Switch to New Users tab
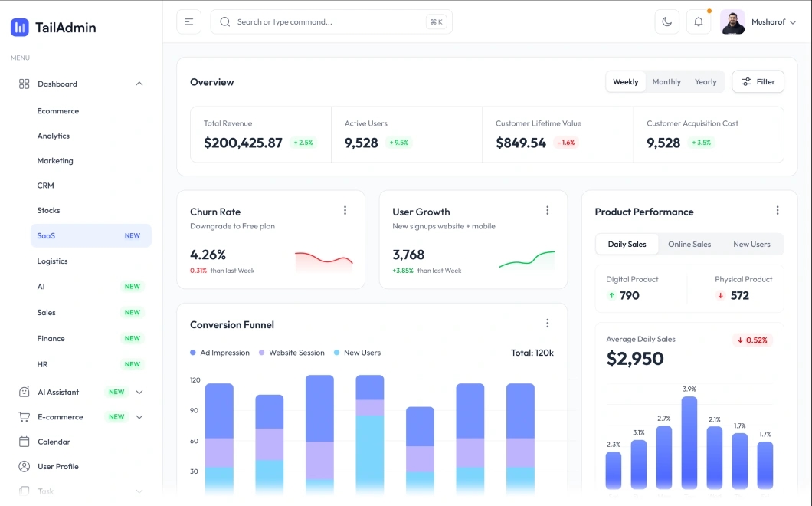The image size is (812, 506). click(751, 245)
